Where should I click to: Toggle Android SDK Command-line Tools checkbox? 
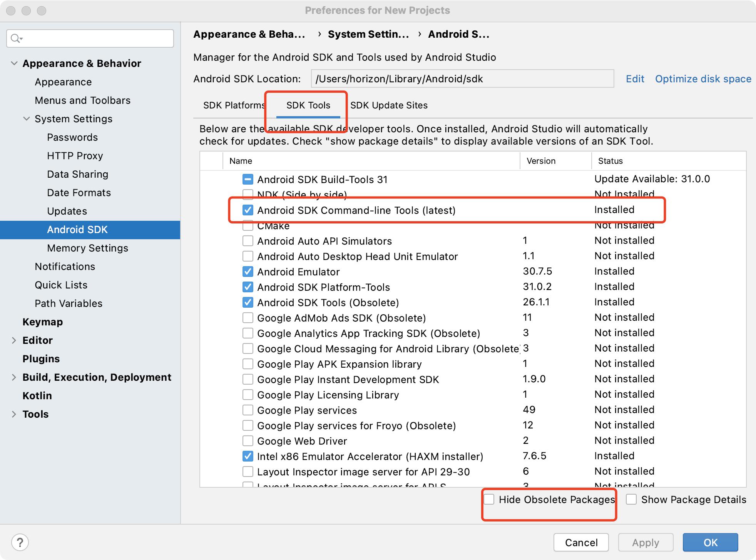click(x=247, y=209)
